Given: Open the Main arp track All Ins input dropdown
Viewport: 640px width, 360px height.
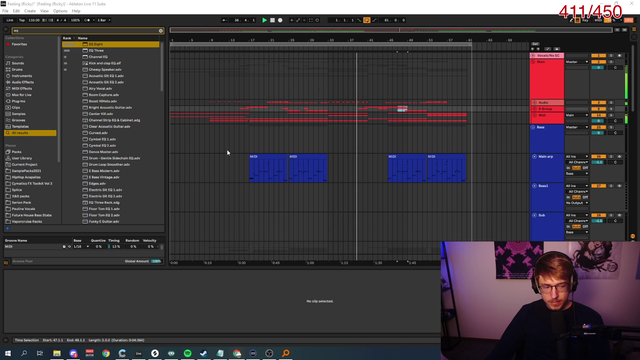Looking at the screenshot, I should (x=576, y=157).
